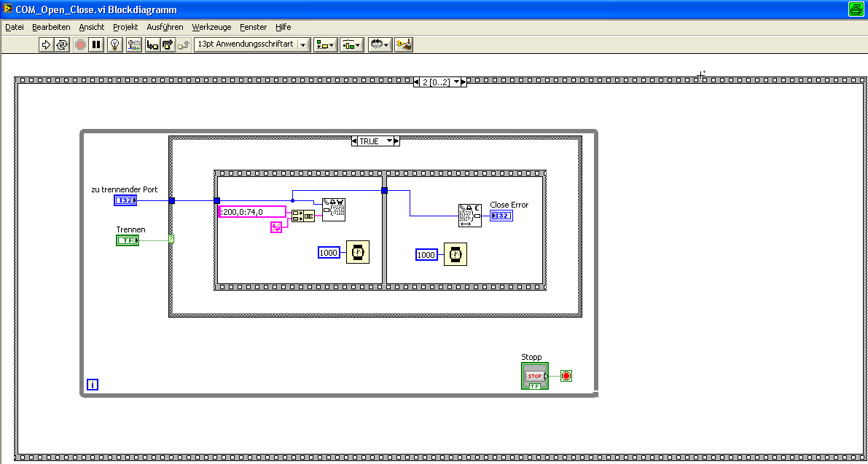Click the case selector question mark terminal
The image size is (868, 464).
point(171,239)
